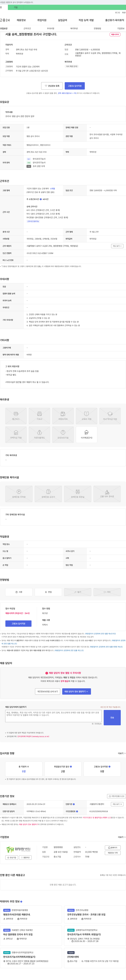Click the 거짓구인광고 신고 button

point(116,796)
